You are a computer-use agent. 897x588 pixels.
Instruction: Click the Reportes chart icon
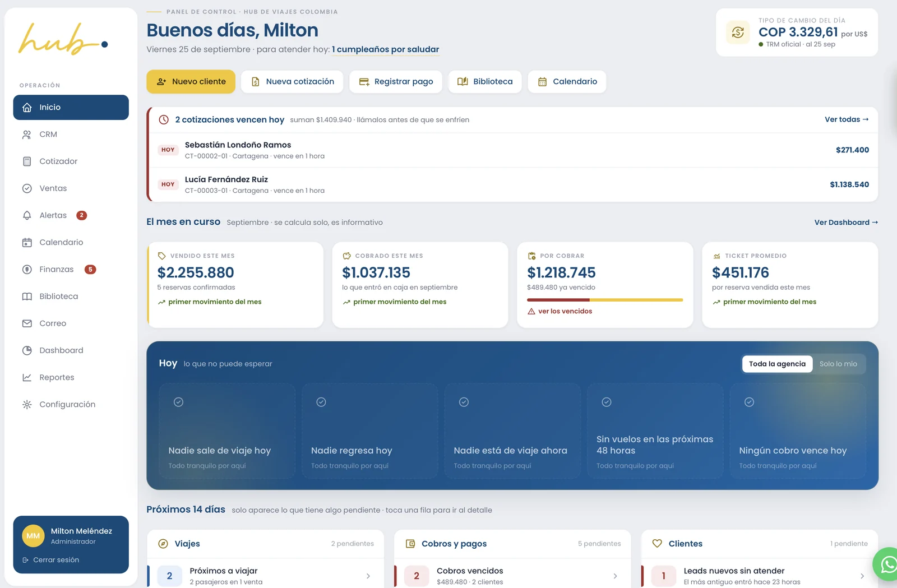(x=27, y=378)
